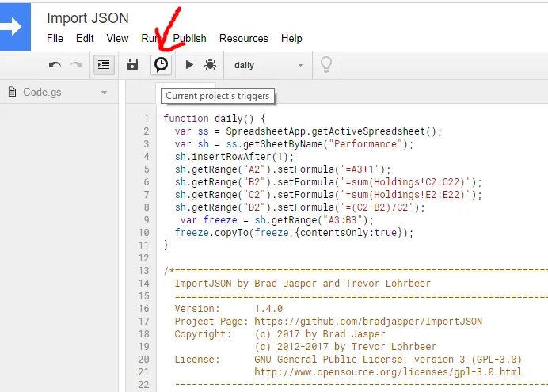Click the 'Version: 1.4.0' comment line

[229, 309]
